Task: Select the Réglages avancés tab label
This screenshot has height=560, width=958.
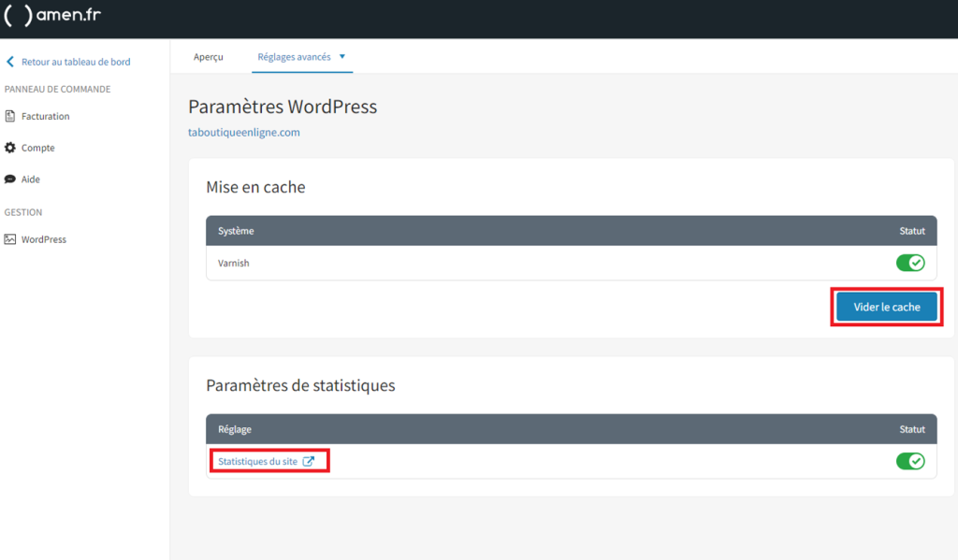Action: pos(294,57)
